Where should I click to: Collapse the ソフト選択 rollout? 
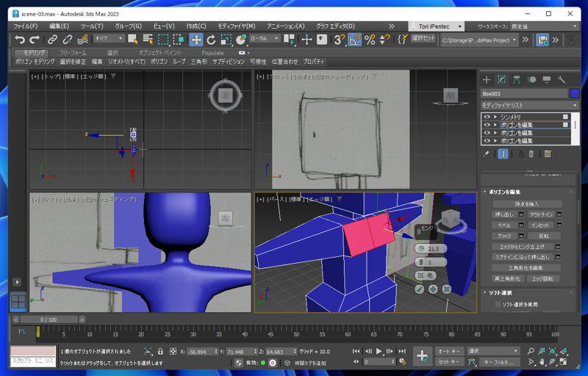[x=485, y=293]
